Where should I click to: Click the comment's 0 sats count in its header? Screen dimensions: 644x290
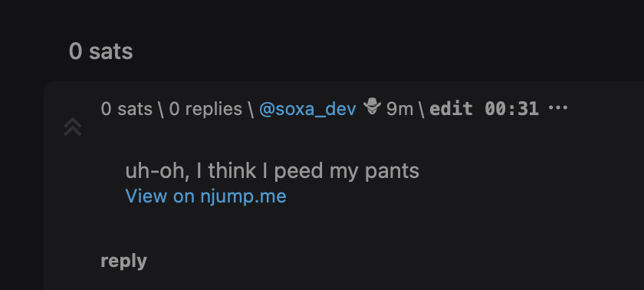127,109
